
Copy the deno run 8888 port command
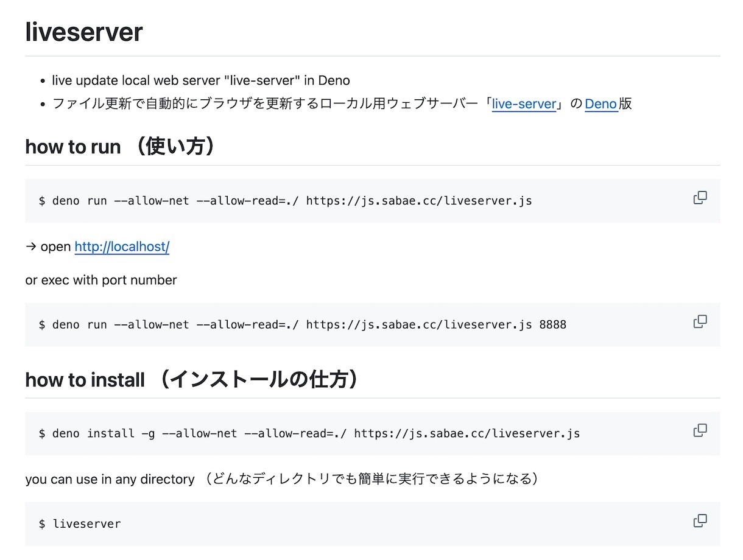click(x=700, y=321)
